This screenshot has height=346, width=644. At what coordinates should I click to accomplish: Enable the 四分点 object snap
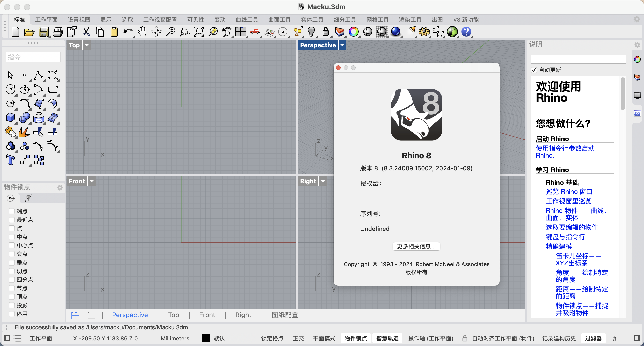[11, 279]
